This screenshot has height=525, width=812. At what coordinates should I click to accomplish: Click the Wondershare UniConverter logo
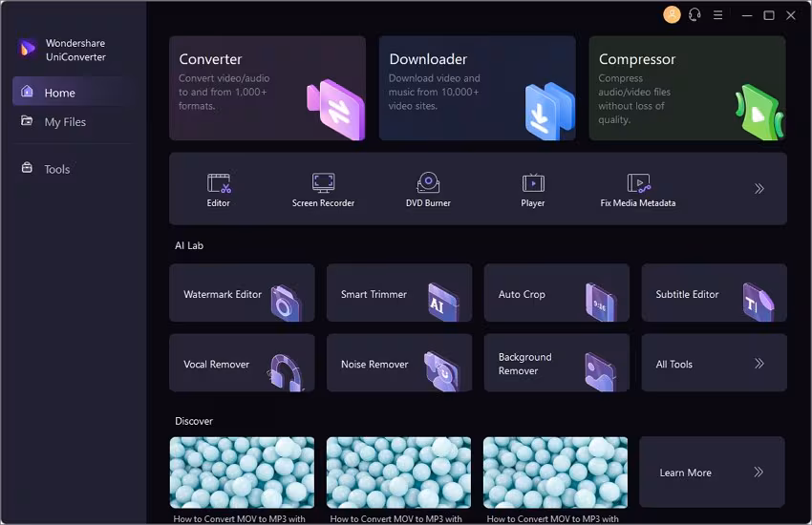coord(27,49)
